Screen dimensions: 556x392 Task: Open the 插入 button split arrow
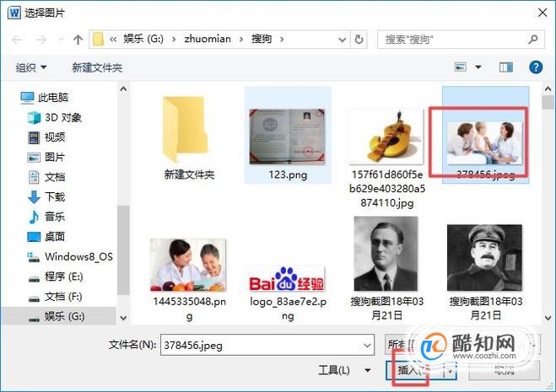450,371
